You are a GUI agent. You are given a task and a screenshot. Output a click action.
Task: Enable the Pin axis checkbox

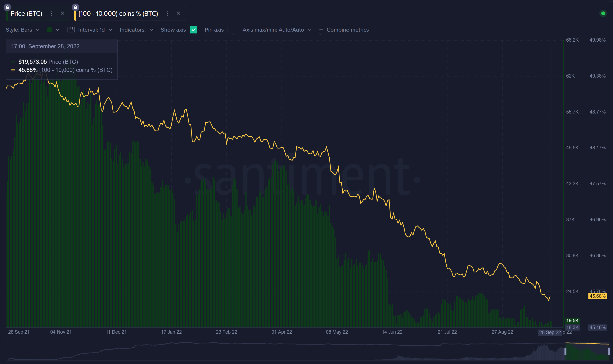(x=231, y=30)
